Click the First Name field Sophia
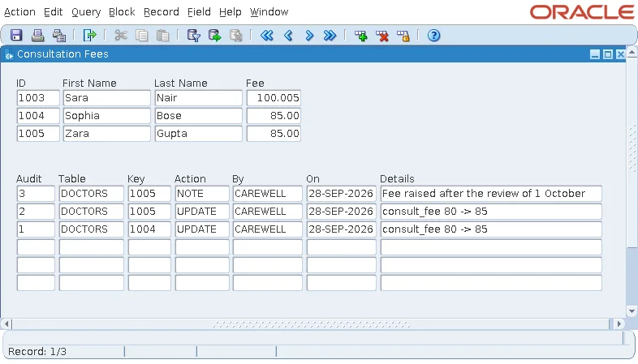 point(107,116)
